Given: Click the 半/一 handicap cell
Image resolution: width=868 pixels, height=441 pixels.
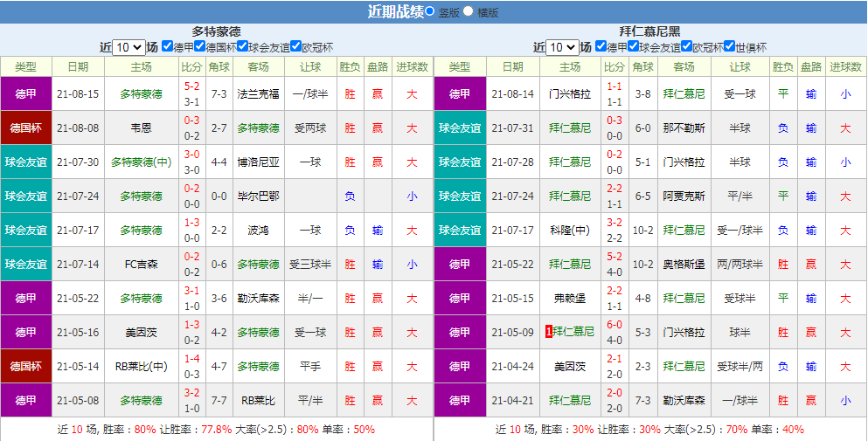Looking at the screenshot, I should tap(310, 299).
